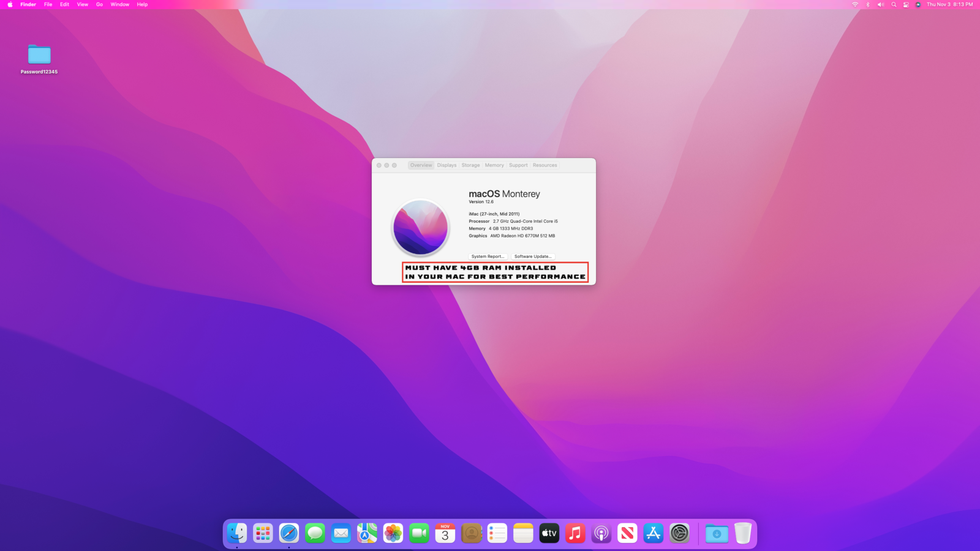The image size is (980, 551).
Task: Open Finder from the Dock
Action: click(237, 533)
